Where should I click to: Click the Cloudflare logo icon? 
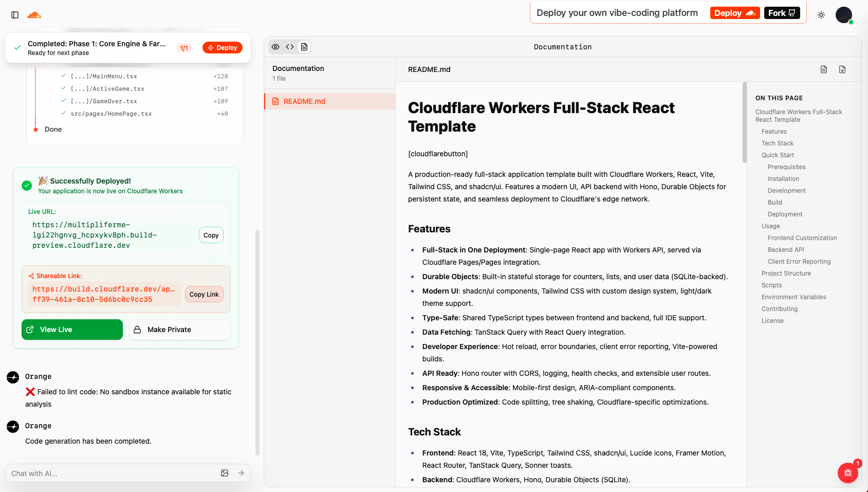coord(34,15)
